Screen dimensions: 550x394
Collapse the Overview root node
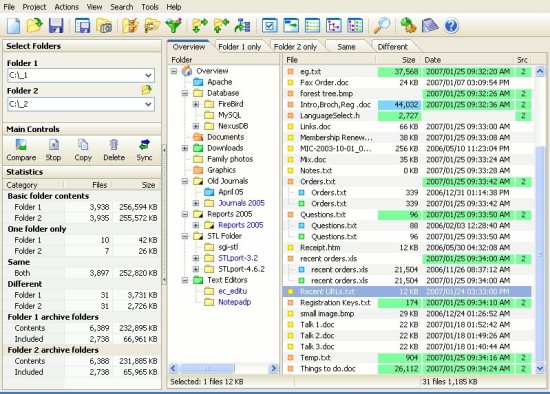174,71
